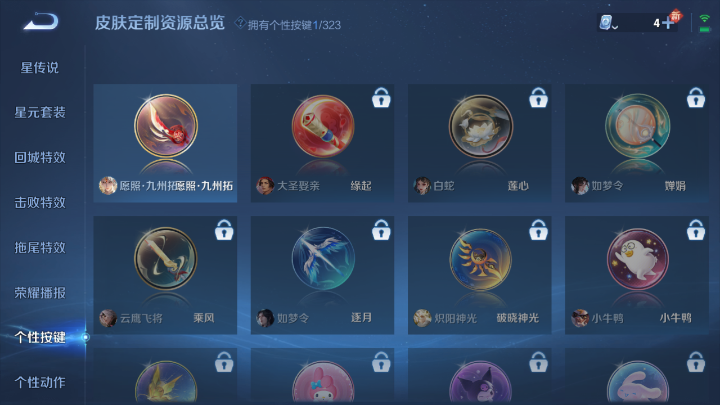The image size is (720, 405).
Task: Select the 如梦令 婵娟 round fan icon
Action: pyautogui.click(x=637, y=126)
